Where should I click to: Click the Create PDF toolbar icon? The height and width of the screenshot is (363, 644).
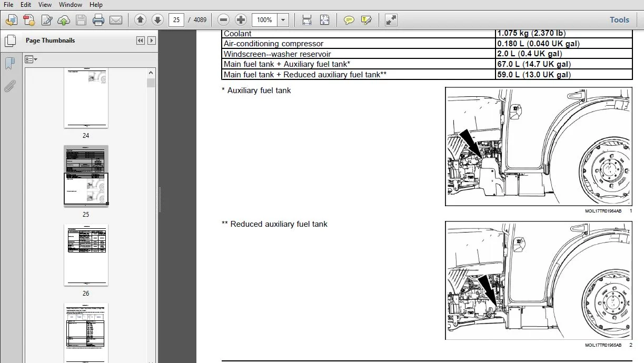click(x=29, y=21)
